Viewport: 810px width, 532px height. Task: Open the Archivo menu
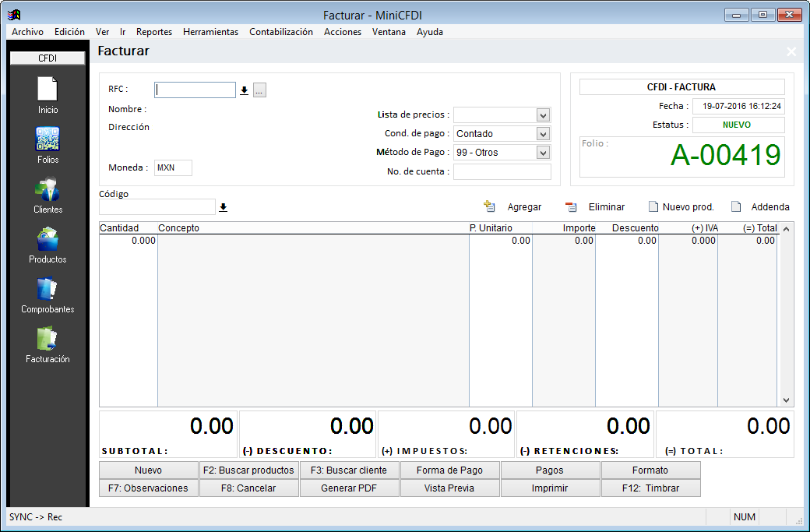(x=27, y=32)
